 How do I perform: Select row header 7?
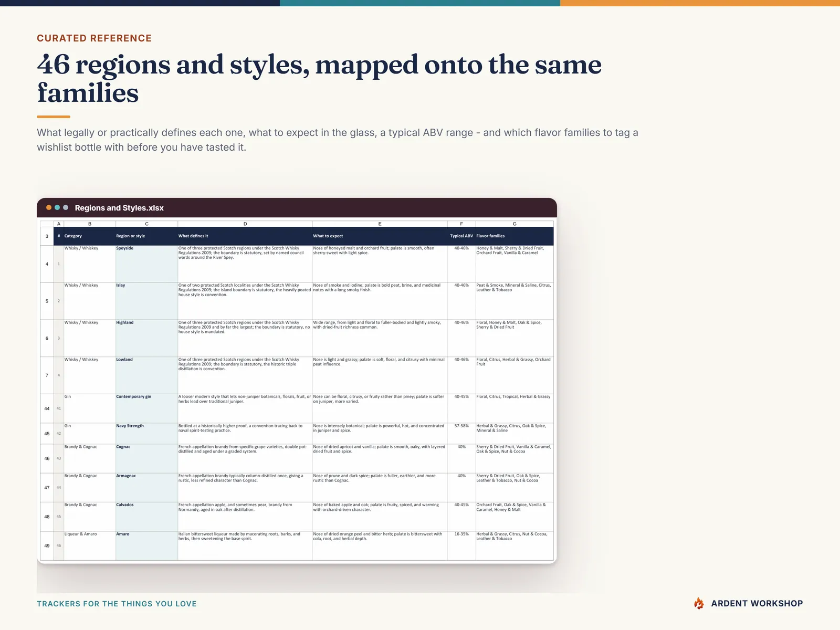point(47,375)
